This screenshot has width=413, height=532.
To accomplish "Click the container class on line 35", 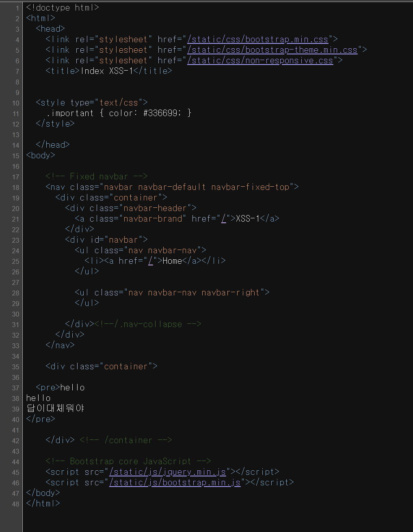I will (126, 366).
